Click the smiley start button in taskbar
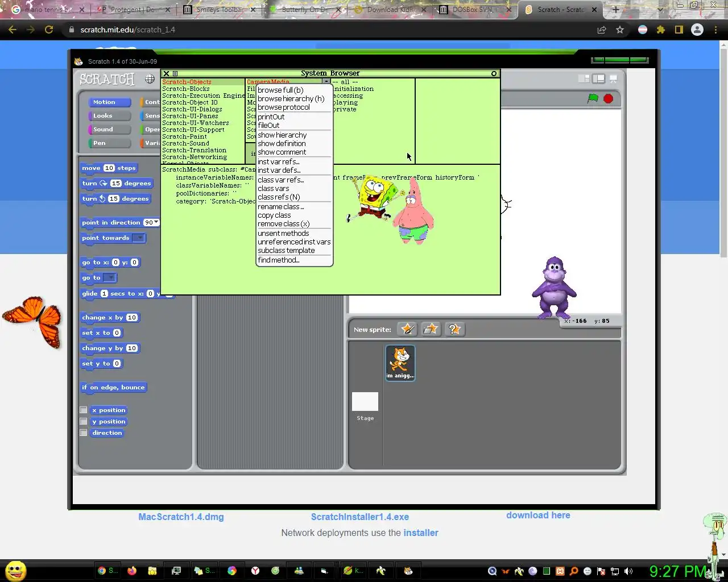Image resolution: width=728 pixels, height=582 pixels. tap(15, 570)
